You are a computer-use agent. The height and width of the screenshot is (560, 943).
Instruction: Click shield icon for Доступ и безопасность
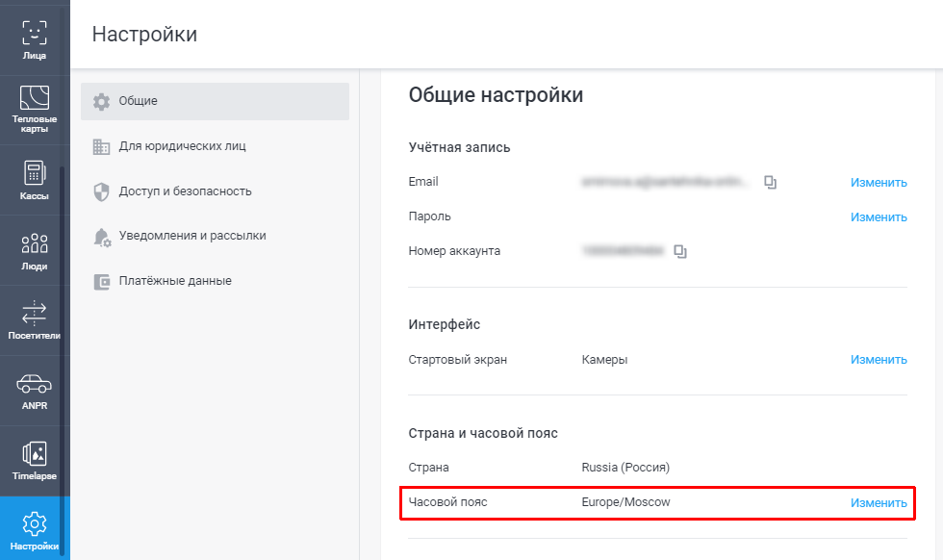[102, 191]
